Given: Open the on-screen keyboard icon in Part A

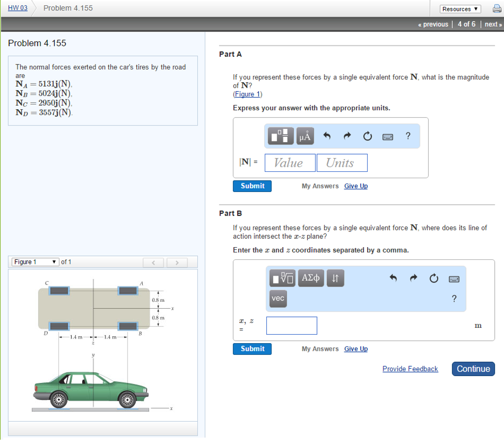Looking at the screenshot, I should [x=387, y=137].
